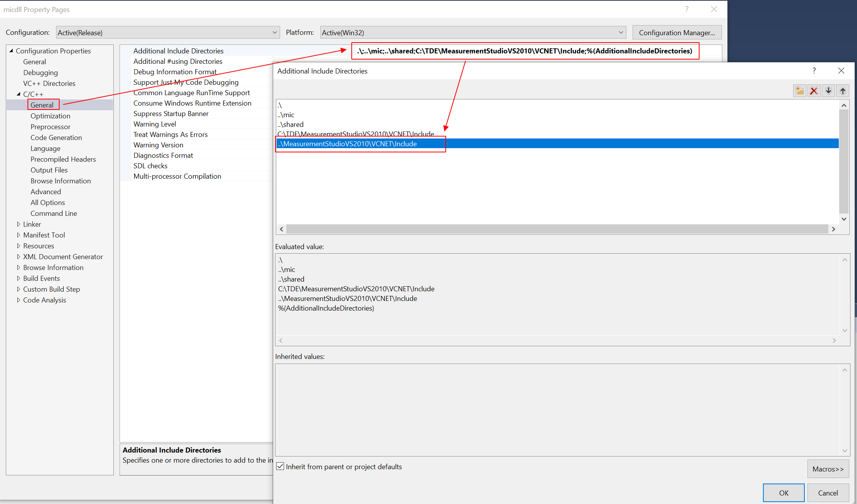Click the New Line folder icon

point(799,91)
